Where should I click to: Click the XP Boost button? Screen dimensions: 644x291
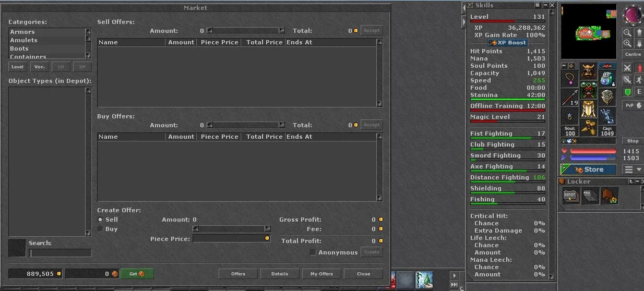click(x=508, y=43)
